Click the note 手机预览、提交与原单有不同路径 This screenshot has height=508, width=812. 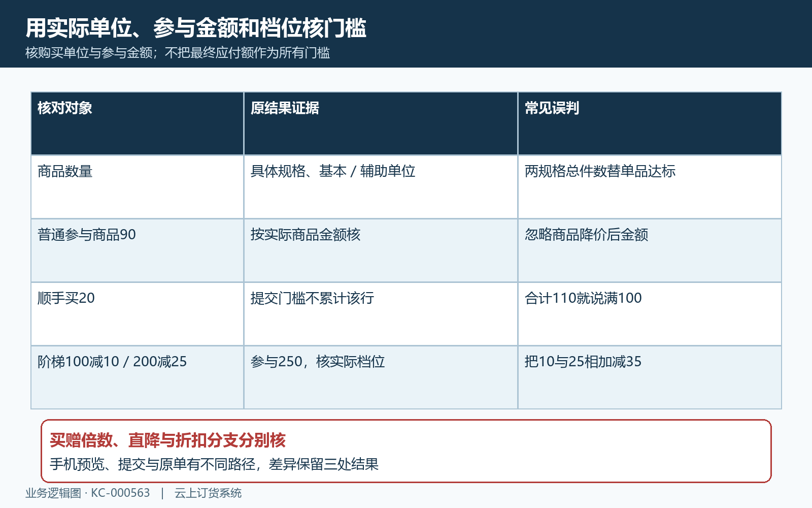pyautogui.click(x=153, y=464)
